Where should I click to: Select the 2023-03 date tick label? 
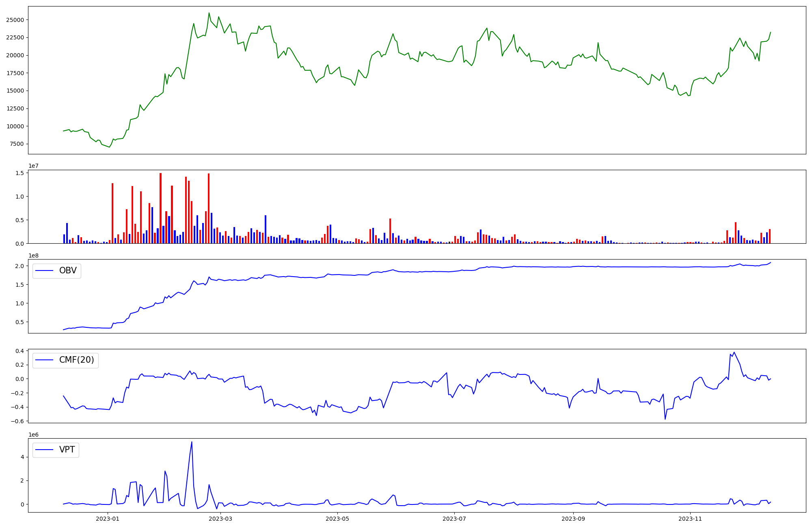point(220,519)
